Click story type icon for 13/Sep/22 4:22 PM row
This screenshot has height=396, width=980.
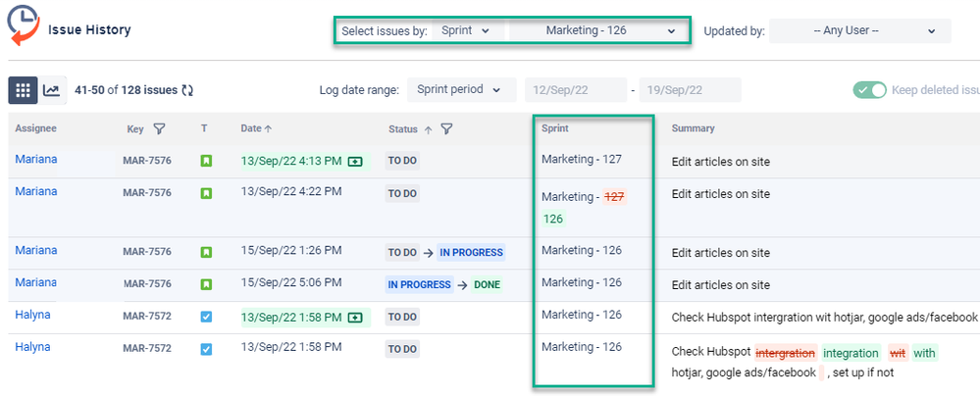(x=206, y=194)
